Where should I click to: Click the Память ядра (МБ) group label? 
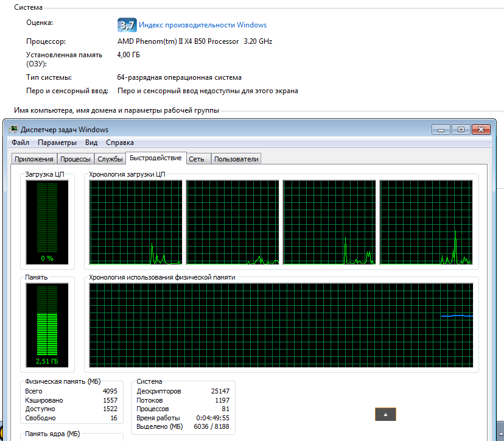tap(52, 434)
